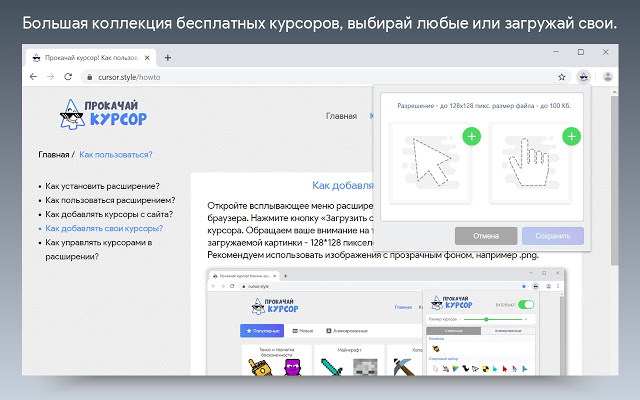The height and width of the screenshot is (400, 640).
Task: Click red arrow cursor in embedded starter set
Action: tap(505, 369)
